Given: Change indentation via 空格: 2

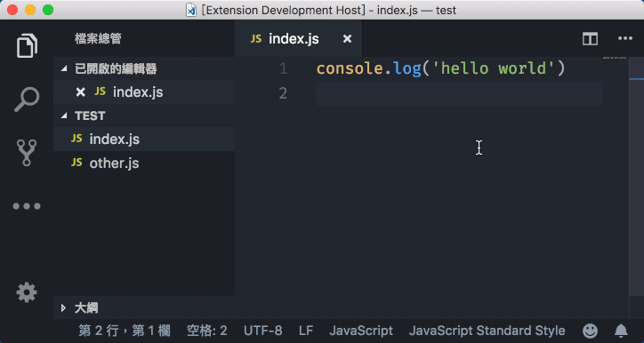Looking at the screenshot, I should click(x=206, y=331).
